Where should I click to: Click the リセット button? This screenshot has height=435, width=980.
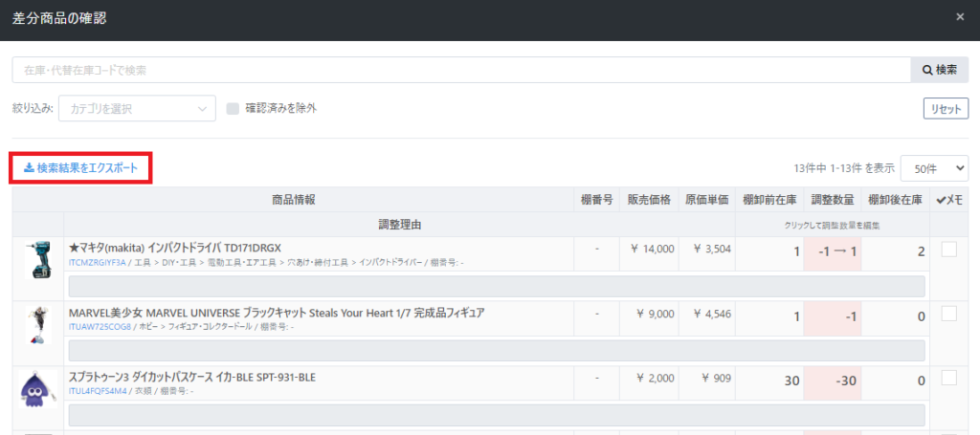click(946, 108)
